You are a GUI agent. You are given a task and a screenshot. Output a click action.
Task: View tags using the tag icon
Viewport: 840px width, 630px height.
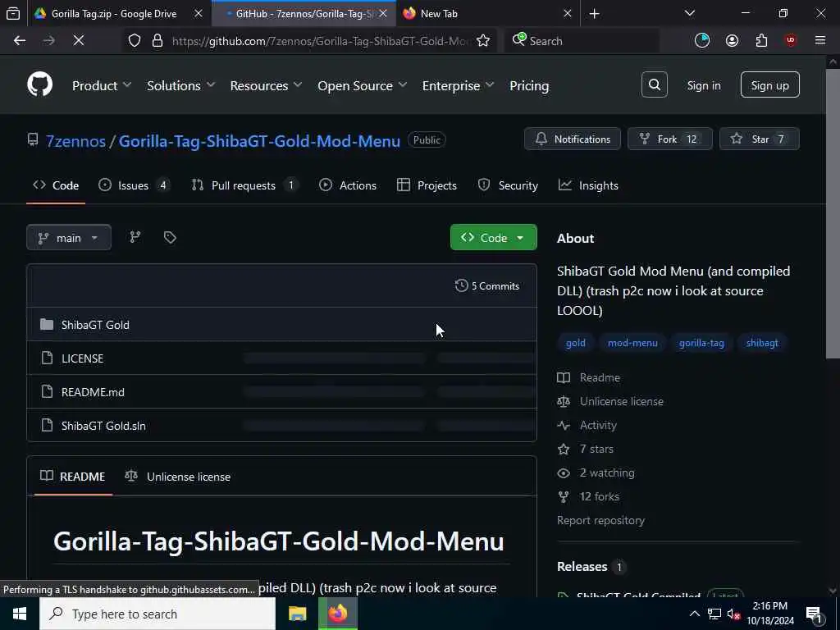click(x=170, y=237)
